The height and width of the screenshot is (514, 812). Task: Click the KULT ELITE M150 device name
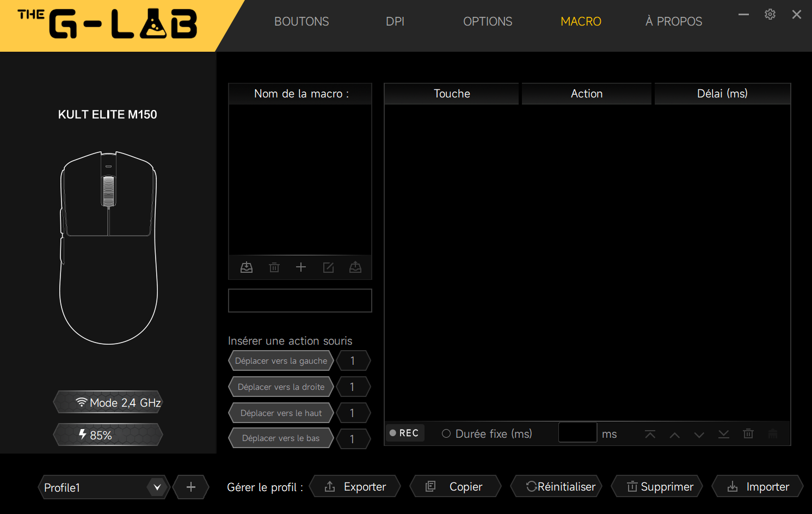click(108, 114)
